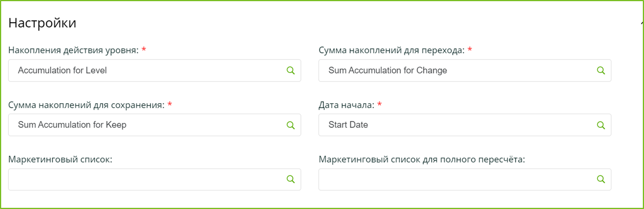Click the Накопления действия уровня label
The width and height of the screenshot is (644, 209).
(73, 50)
